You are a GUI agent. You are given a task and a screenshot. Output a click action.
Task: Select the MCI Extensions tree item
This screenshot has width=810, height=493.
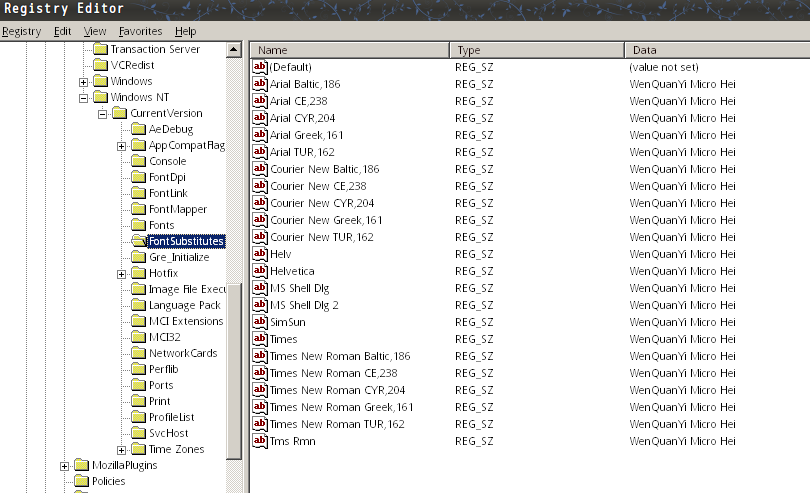point(186,321)
